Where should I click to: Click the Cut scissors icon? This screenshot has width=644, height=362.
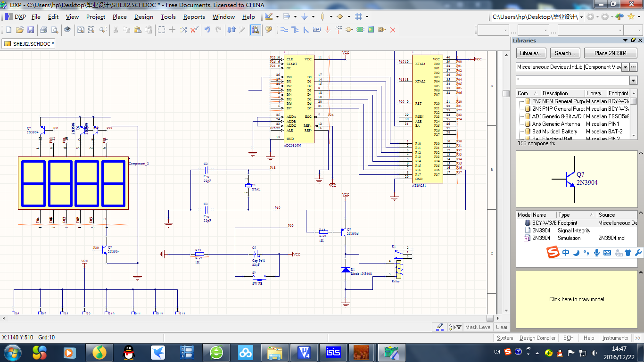point(115,30)
